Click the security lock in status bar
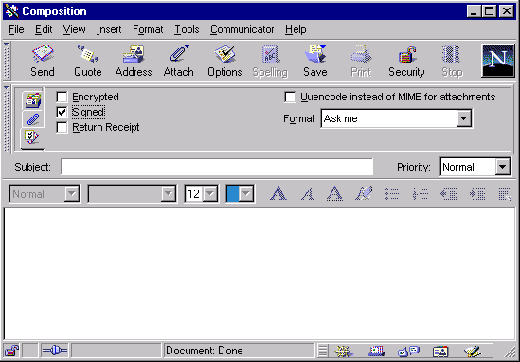 [12, 351]
